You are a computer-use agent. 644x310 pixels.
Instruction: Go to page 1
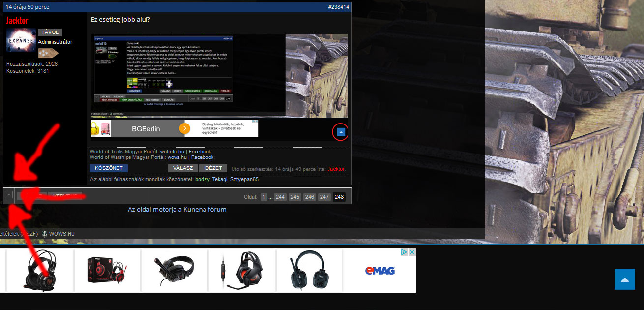pyautogui.click(x=264, y=197)
